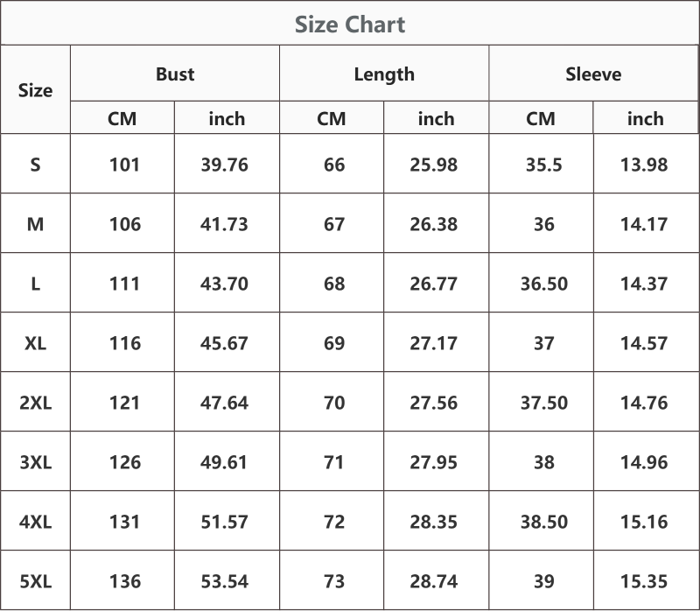Select the Sleeve column header
Viewport: 700px width, 611px height.
(593, 74)
